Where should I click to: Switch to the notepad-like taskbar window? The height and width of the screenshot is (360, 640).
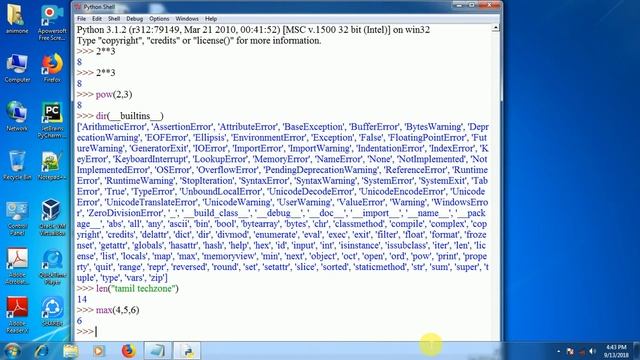click(x=158, y=351)
